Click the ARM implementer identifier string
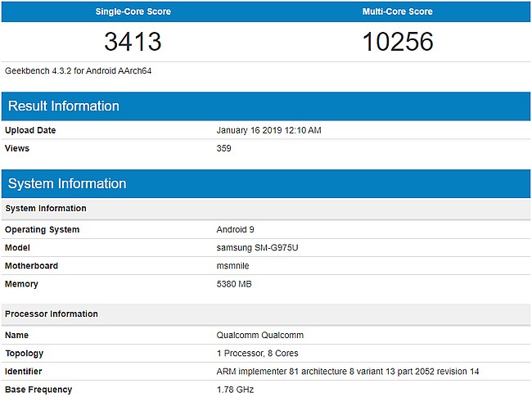Screen dimensions: 532x397 348,372
